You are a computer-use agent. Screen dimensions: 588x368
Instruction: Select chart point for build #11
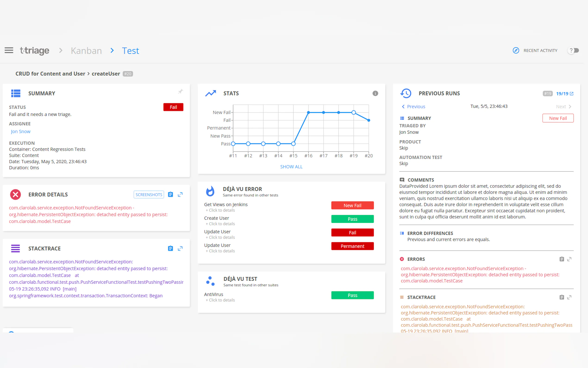click(233, 144)
